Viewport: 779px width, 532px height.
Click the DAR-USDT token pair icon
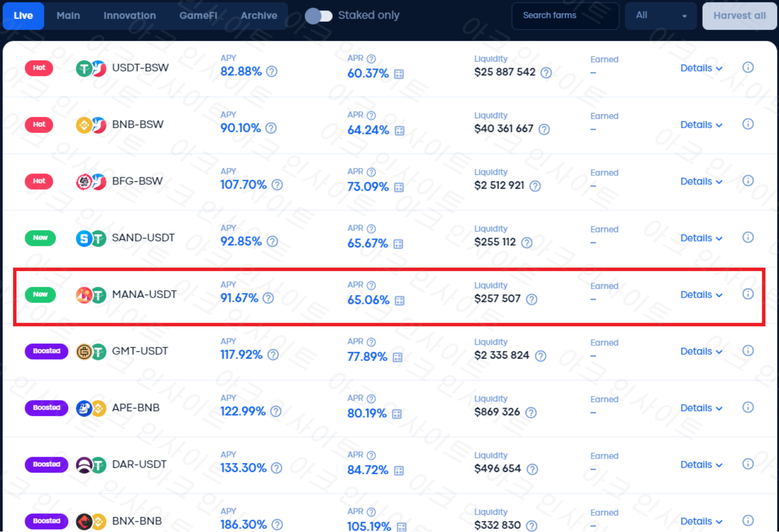91,465
